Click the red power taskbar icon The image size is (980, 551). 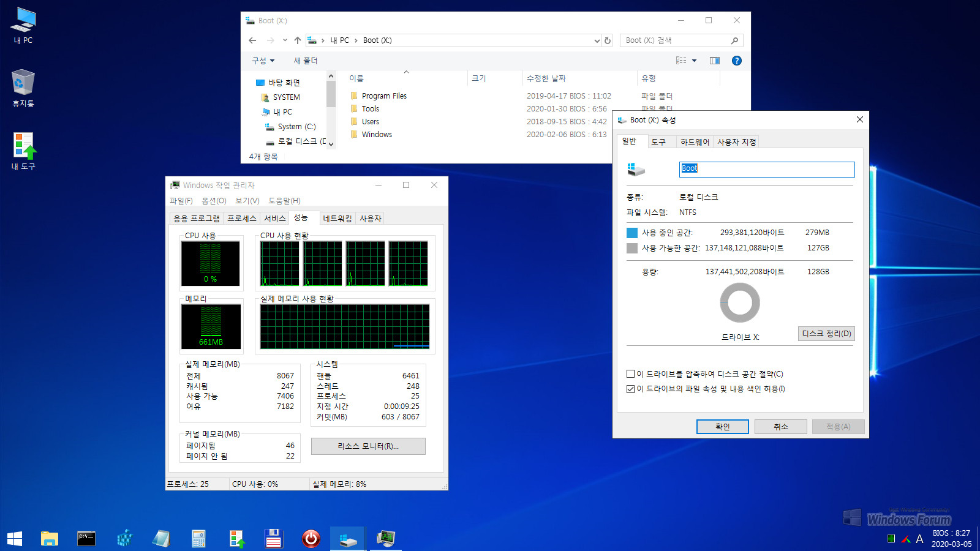pos(311,539)
